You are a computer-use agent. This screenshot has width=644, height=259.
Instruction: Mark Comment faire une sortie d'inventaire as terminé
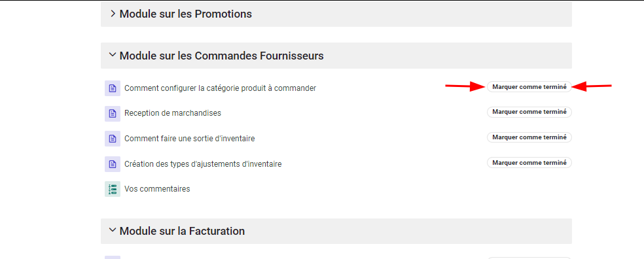[529, 137]
